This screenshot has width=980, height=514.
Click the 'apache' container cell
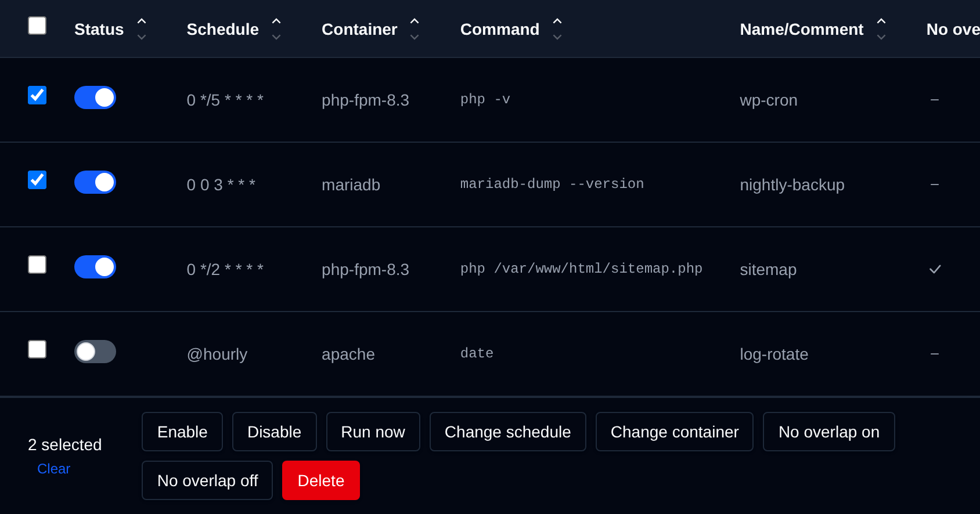[348, 354]
